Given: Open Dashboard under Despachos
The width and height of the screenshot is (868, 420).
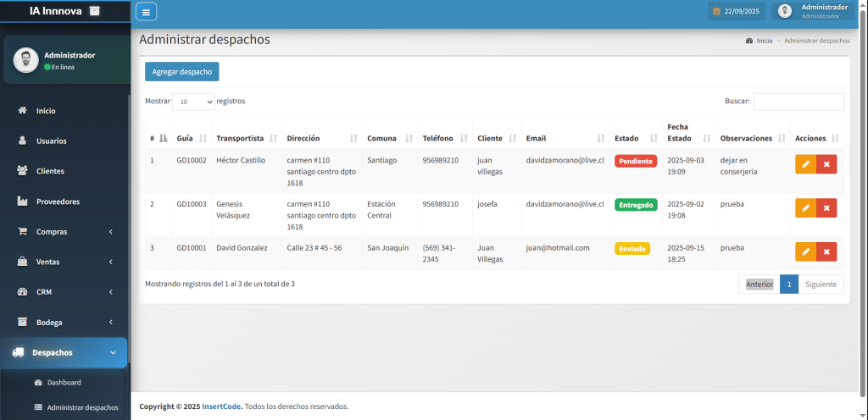Looking at the screenshot, I should (x=64, y=383).
